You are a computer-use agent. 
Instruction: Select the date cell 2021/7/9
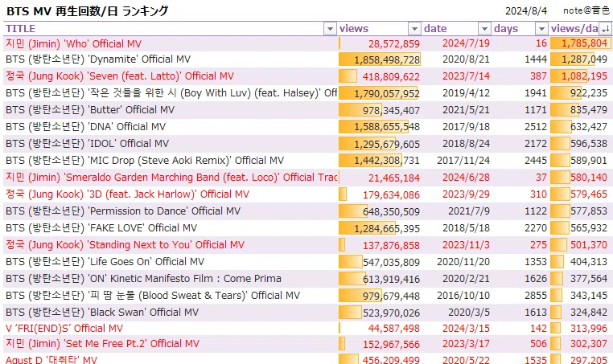(x=469, y=211)
